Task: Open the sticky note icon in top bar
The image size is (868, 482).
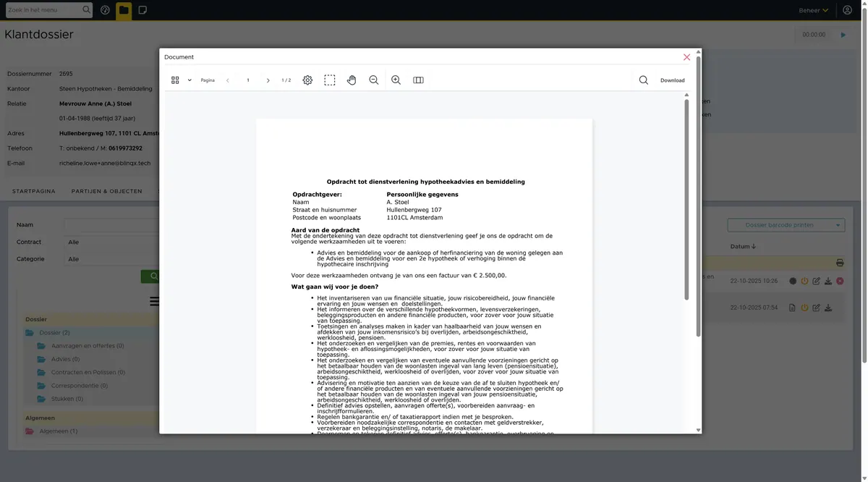Action: [x=142, y=10]
